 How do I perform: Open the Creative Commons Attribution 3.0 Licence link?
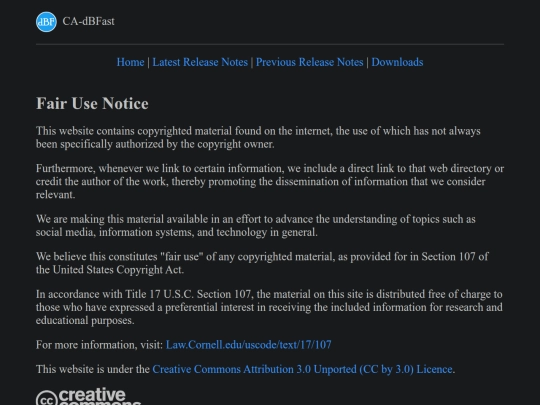(x=302, y=369)
